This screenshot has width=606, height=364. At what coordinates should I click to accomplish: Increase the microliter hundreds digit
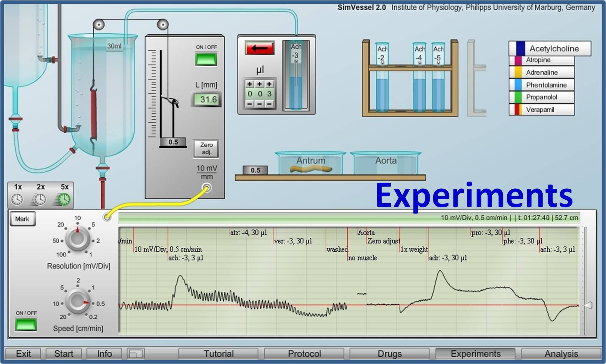(250, 84)
